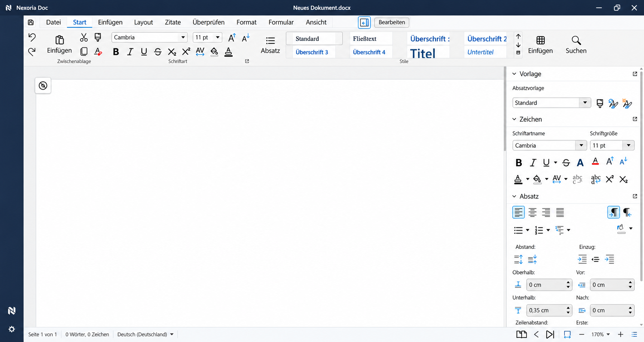Open ribbon font size dropdown

[217, 37]
